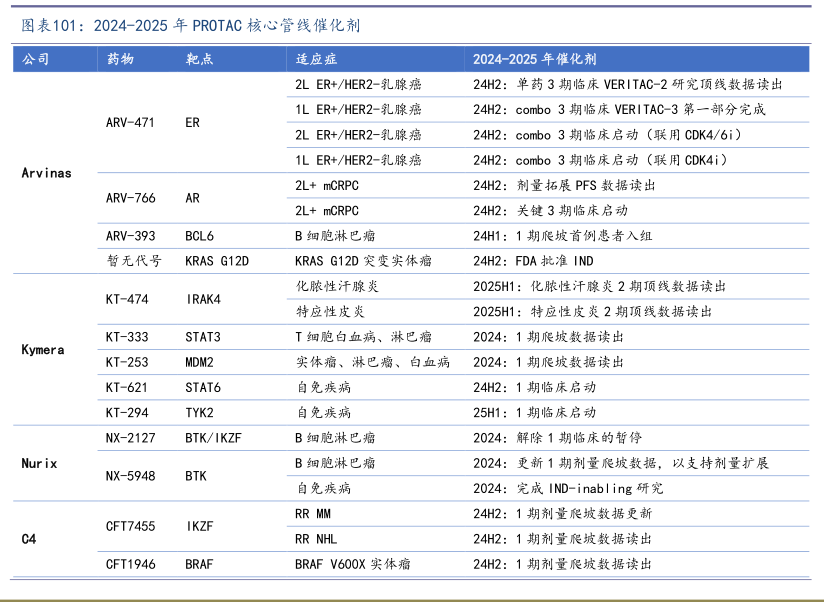Select the '药物' column header
Screen dimensions: 824x602
120,59
